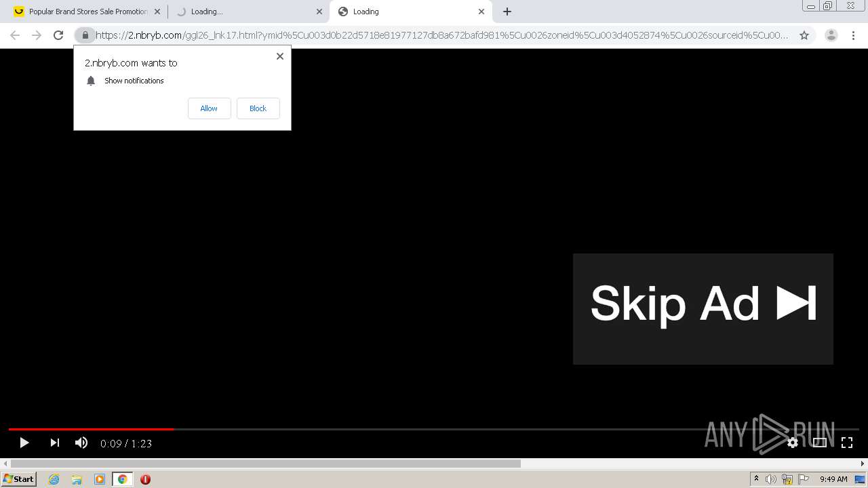Show hidden system tray icons
Image resolution: width=868 pixels, height=488 pixels.
756,479
